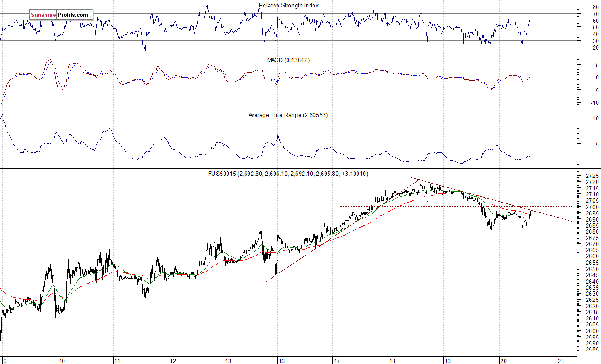Click the 2725 price axis label

point(592,176)
